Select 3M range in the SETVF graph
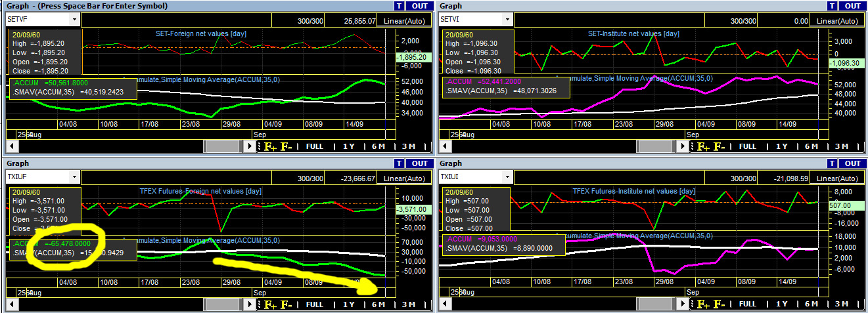 [409, 147]
